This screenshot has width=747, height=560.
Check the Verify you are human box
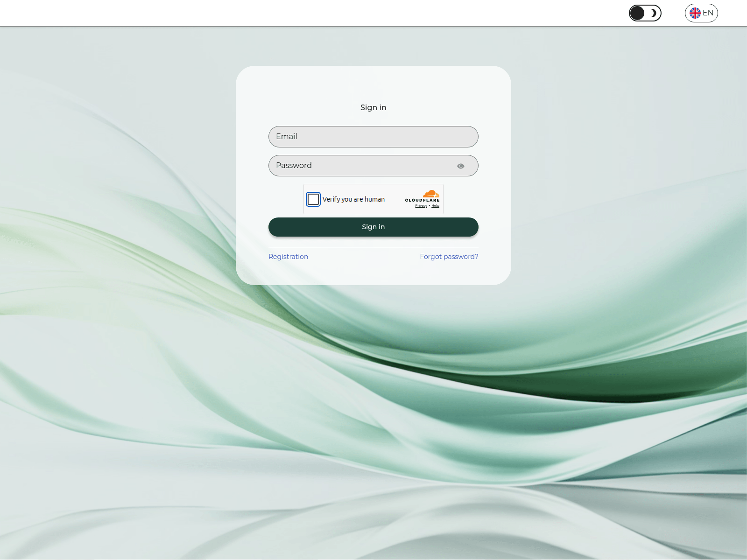[313, 199]
